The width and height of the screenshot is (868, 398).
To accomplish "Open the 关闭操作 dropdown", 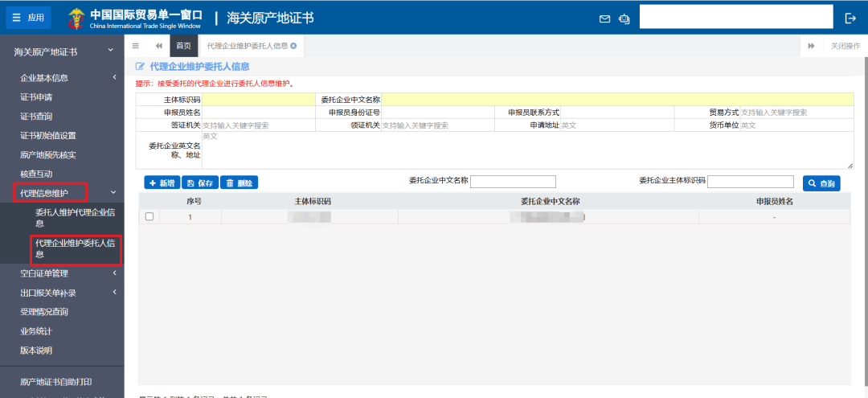I will coord(845,46).
